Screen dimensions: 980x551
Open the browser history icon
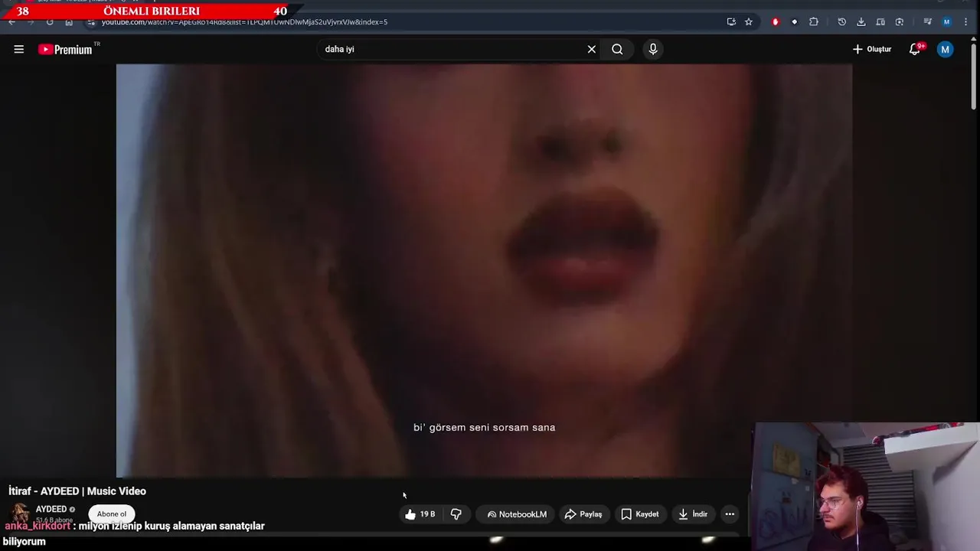(842, 22)
